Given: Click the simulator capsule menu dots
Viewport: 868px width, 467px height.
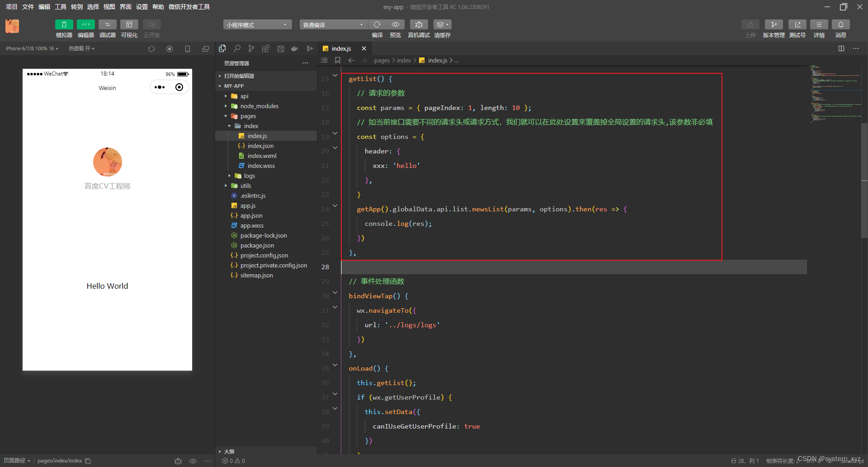Looking at the screenshot, I should pyautogui.click(x=160, y=87).
